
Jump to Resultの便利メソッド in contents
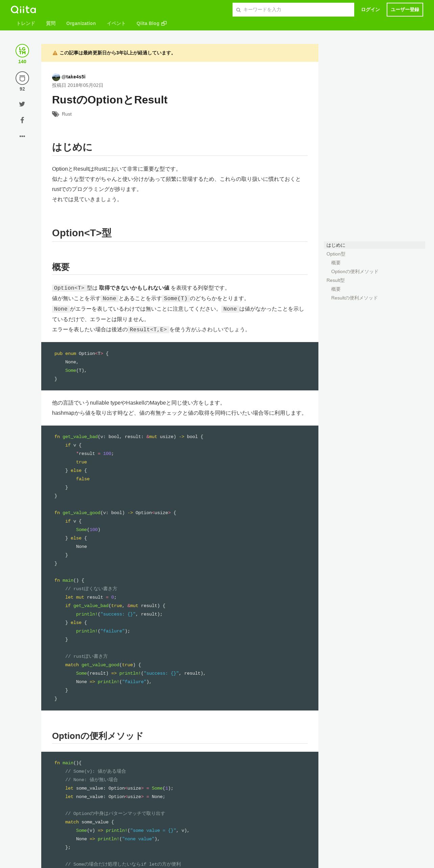(355, 298)
